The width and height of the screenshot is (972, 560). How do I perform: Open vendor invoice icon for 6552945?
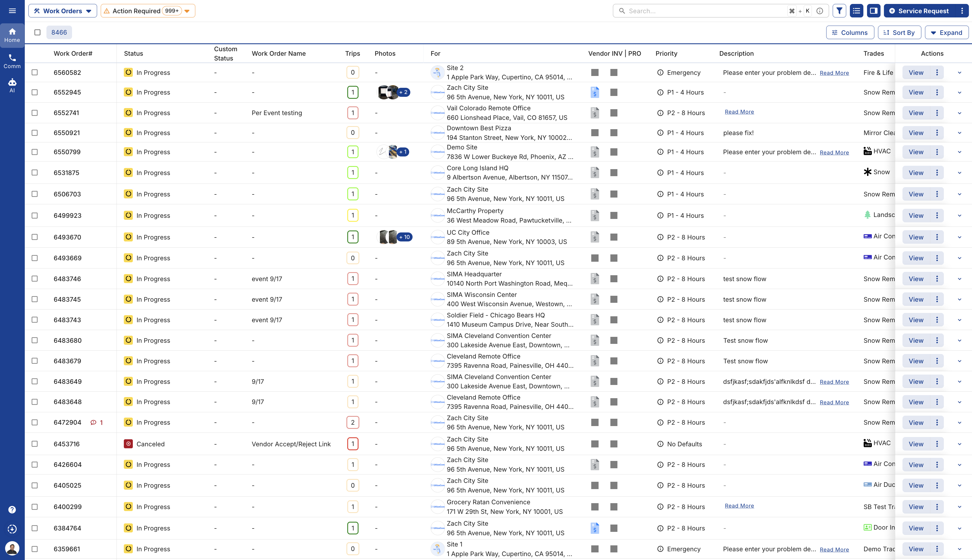pos(595,92)
